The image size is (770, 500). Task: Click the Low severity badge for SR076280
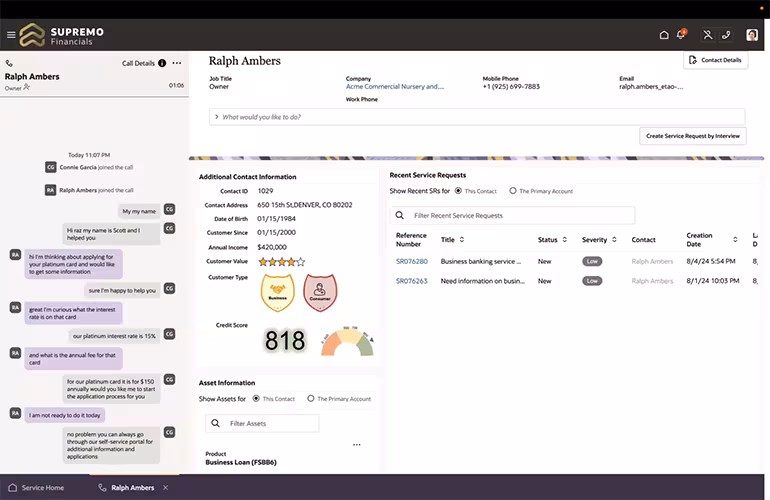pos(592,261)
